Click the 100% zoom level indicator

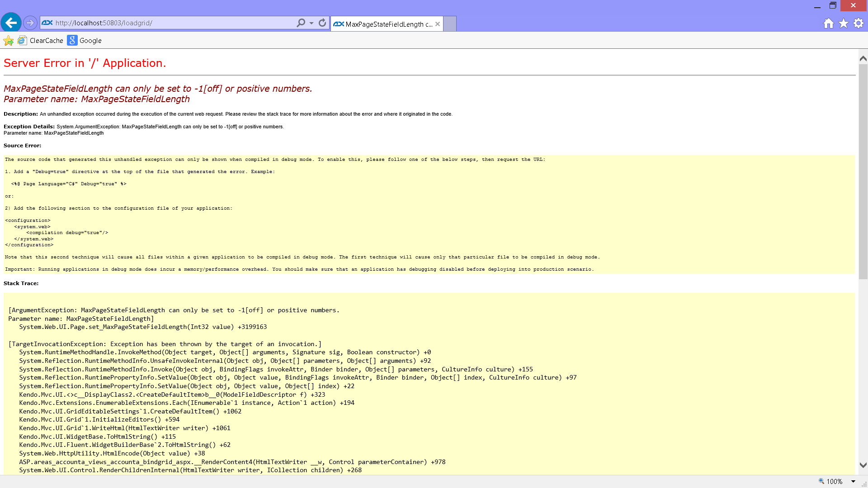coord(830,482)
